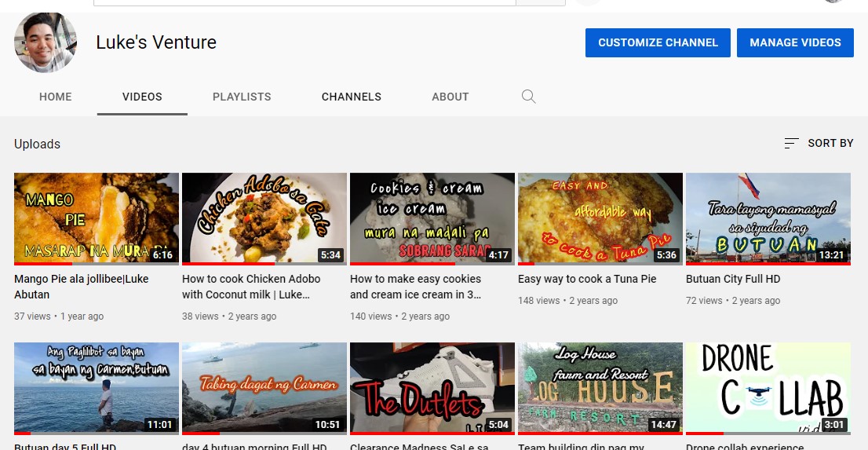Click title 'Mango Pie ala jollibee|Luke Abutan'
The height and width of the screenshot is (450, 868).
coord(82,287)
